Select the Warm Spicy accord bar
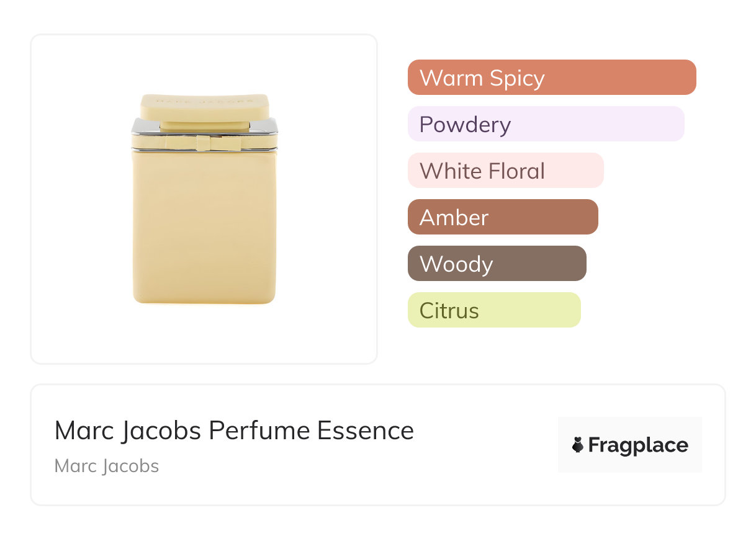This screenshot has height=536, width=756. coord(552,78)
